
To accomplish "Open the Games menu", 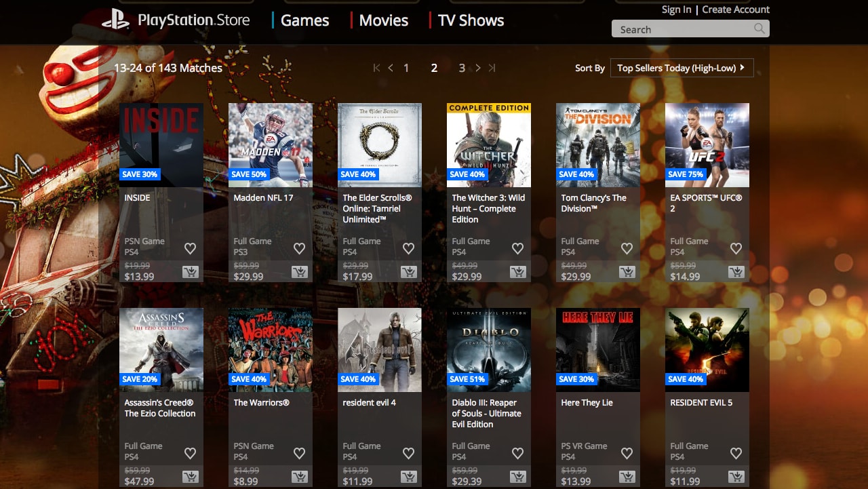I will tap(304, 20).
